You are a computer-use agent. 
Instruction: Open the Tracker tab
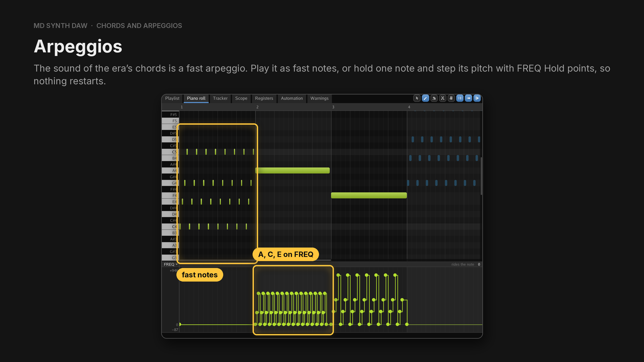[220, 98]
